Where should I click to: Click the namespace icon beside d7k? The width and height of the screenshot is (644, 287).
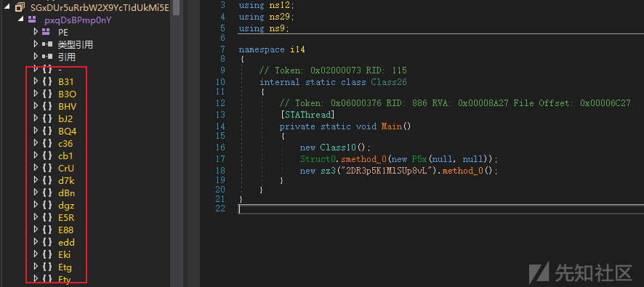[47, 180]
